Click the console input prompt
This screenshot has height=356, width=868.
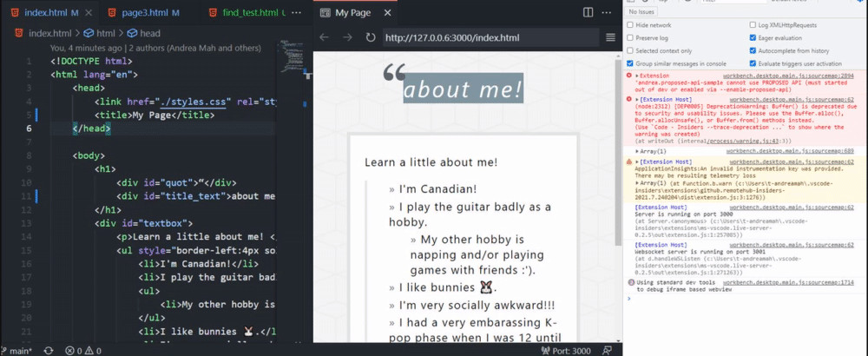745,299
